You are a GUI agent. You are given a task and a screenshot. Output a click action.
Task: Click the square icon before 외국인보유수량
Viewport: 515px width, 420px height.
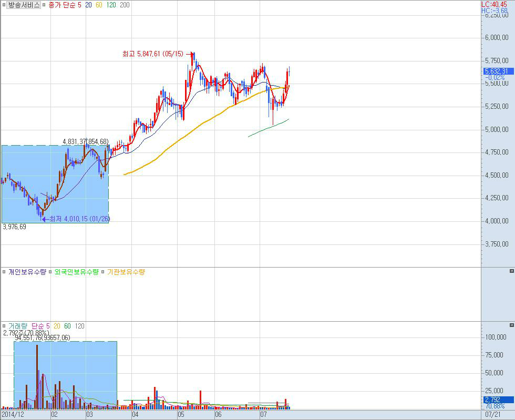(x=50, y=272)
